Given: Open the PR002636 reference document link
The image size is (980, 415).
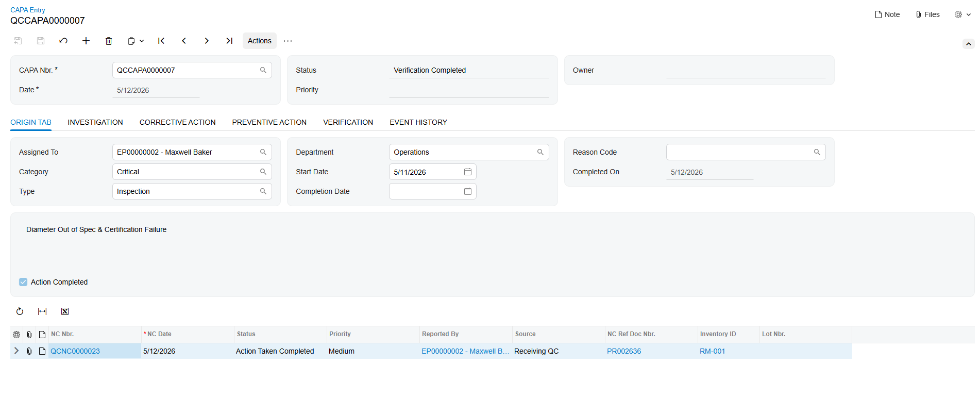Looking at the screenshot, I should tap(624, 351).
